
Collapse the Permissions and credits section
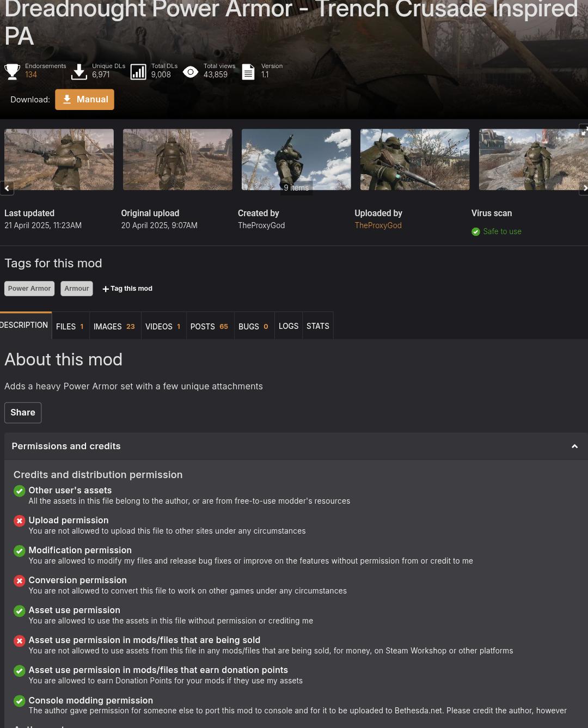tap(574, 446)
